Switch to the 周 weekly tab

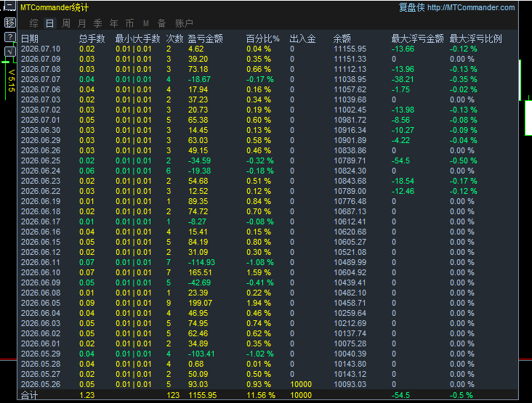[x=66, y=23]
